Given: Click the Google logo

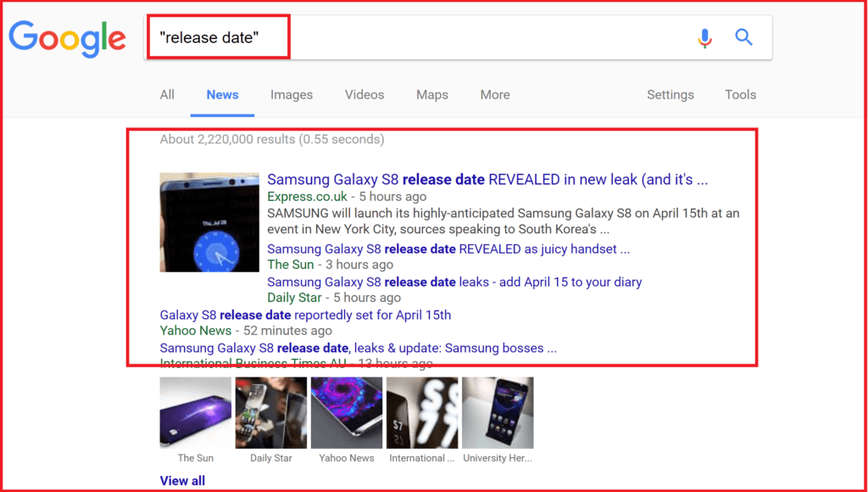Looking at the screenshot, I should pyautogui.click(x=68, y=38).
